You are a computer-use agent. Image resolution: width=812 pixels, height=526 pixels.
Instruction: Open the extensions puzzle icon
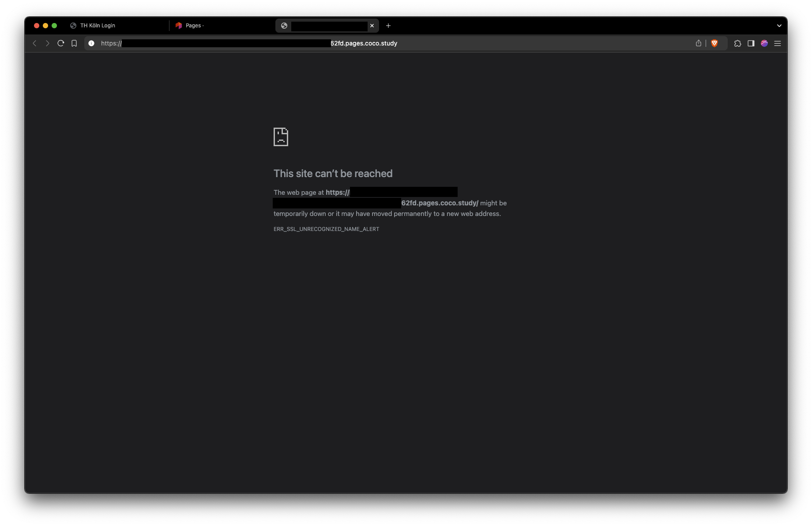tap(737, 43)
